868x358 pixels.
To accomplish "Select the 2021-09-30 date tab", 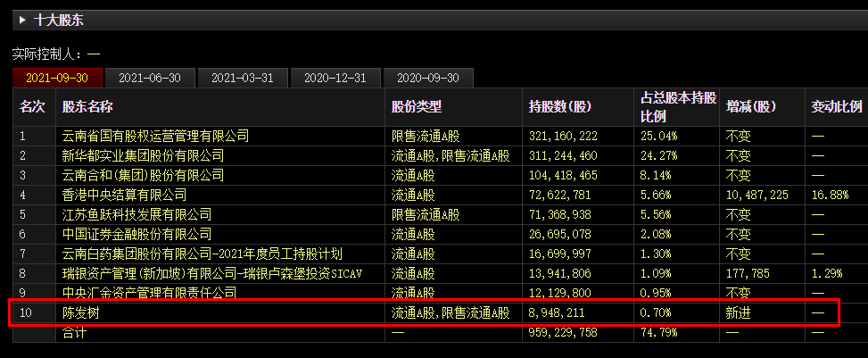I will coord(57,78).
